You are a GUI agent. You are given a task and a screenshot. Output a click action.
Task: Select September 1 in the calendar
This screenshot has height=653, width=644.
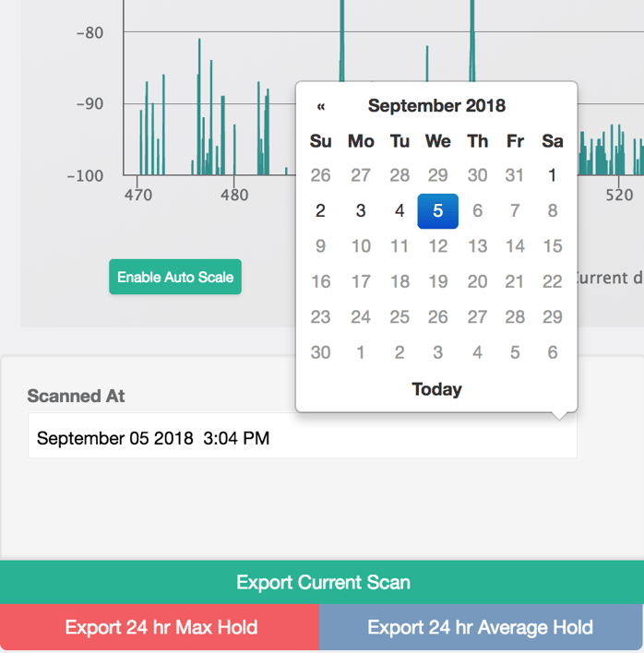[552, 175]
